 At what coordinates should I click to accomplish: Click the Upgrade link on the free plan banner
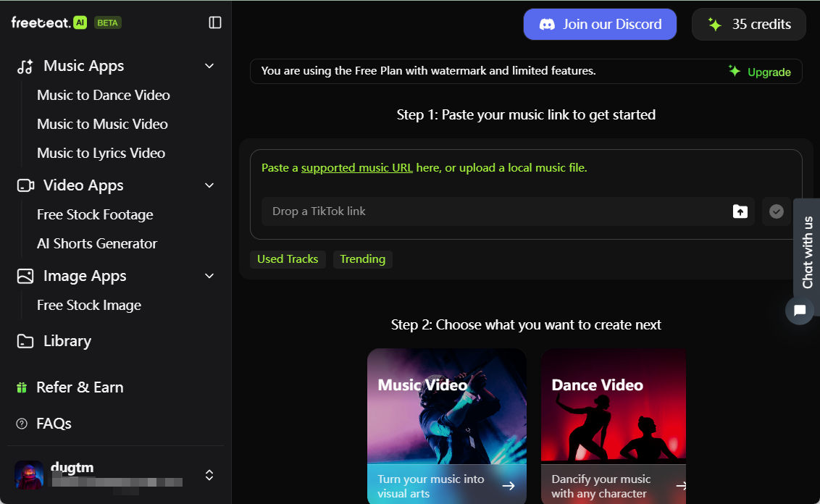tap(768, 72)
